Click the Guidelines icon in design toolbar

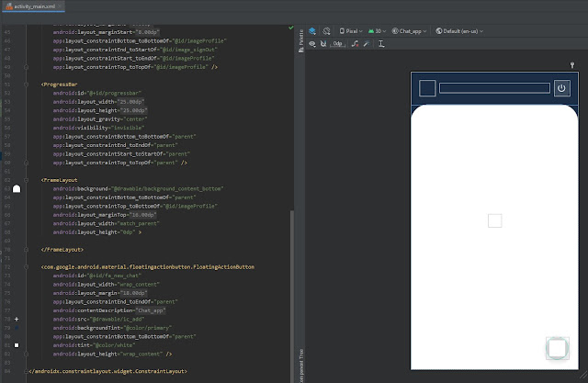pyautogui.click(x=380, y=43)
